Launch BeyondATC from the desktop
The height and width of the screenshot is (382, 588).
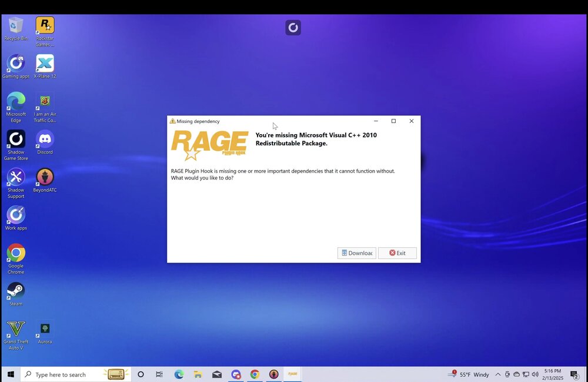click(45, 178)
